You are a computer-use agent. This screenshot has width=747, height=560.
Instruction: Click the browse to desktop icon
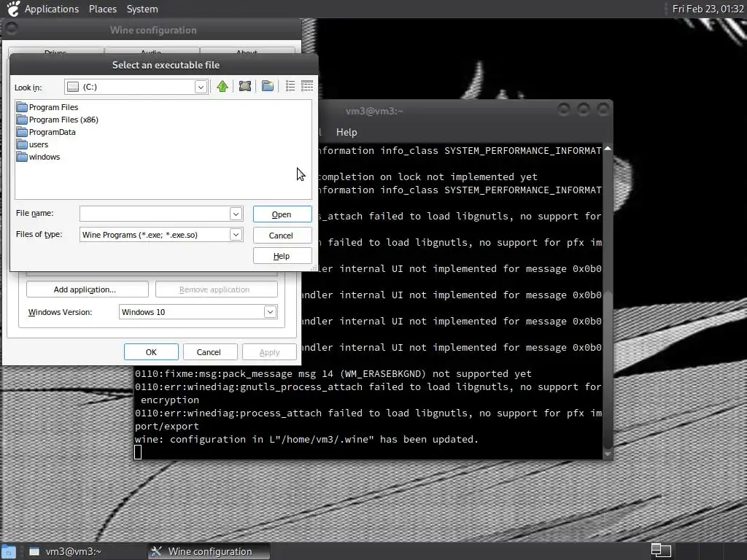(245, 86)
